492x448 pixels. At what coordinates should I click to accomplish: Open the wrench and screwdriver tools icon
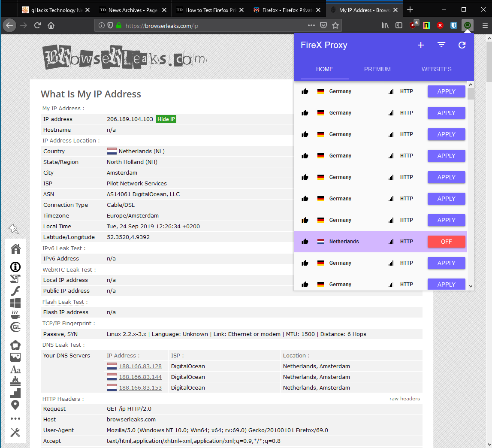pos(15,432)
